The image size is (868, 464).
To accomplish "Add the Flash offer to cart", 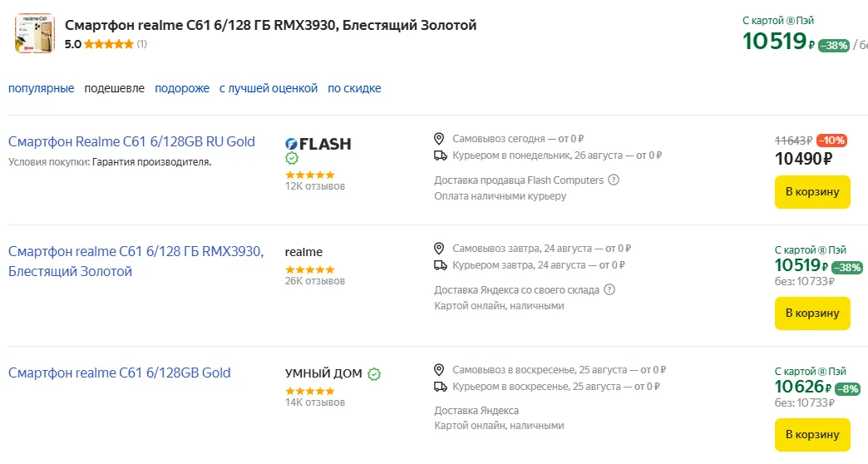I will (x=812, y=191).
